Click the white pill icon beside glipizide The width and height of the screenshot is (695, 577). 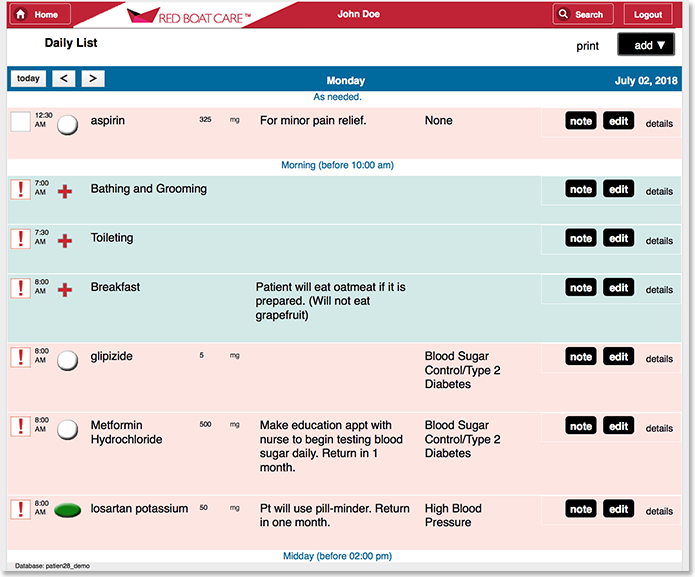[x=68, y=359]
